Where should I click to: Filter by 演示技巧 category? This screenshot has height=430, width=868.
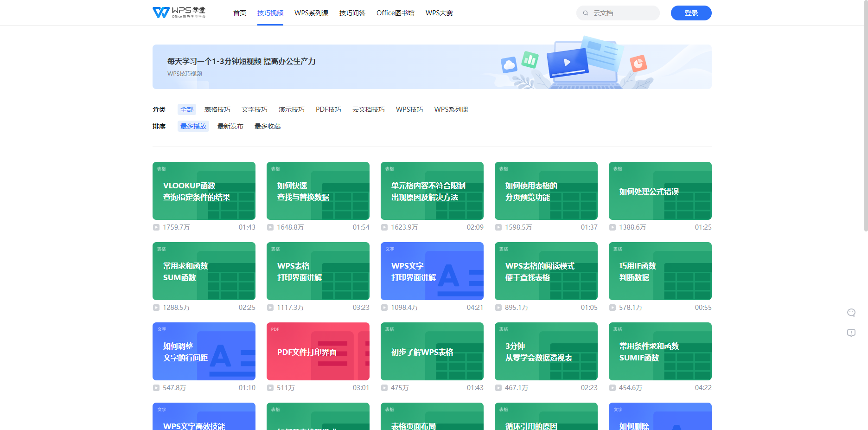point(292,109)
